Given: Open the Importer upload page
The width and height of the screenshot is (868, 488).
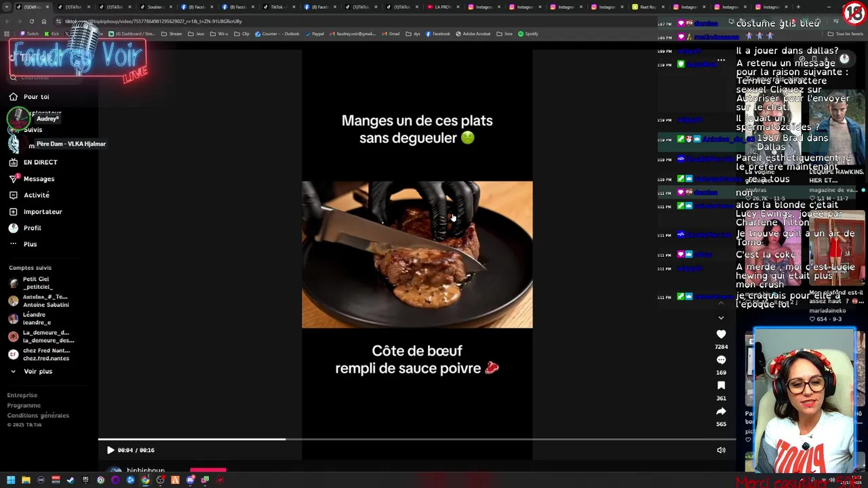Looking at the screenshot, I should (35, 211).
